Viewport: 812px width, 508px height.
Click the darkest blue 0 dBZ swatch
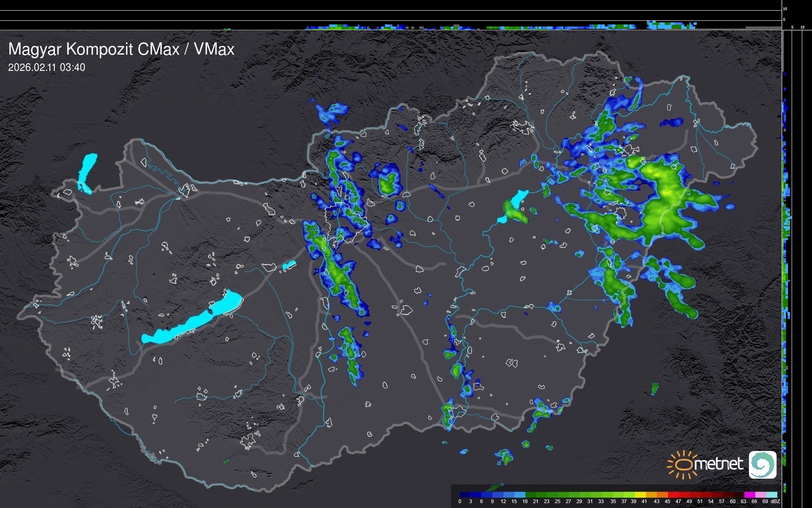[x=465, y=495]
